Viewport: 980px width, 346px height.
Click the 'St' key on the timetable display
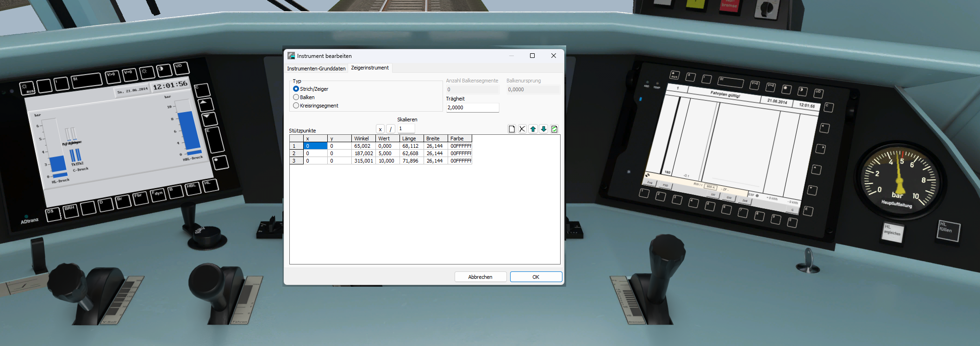[x=730, y=82]
